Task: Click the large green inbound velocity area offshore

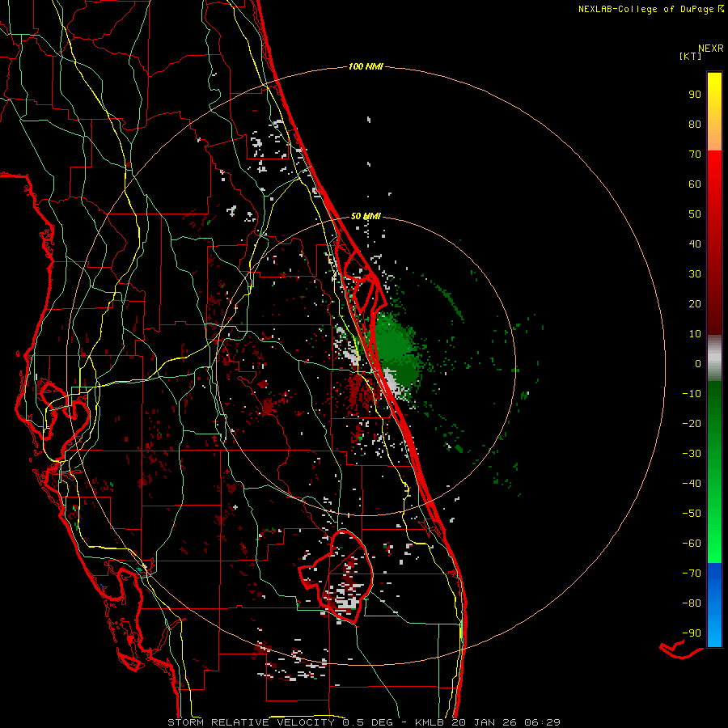Action: click(x=396, y=350)
